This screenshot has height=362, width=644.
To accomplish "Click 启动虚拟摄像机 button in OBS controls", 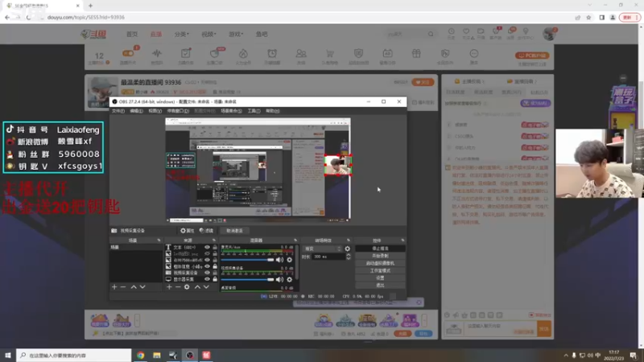I will (x=380, y=264).
